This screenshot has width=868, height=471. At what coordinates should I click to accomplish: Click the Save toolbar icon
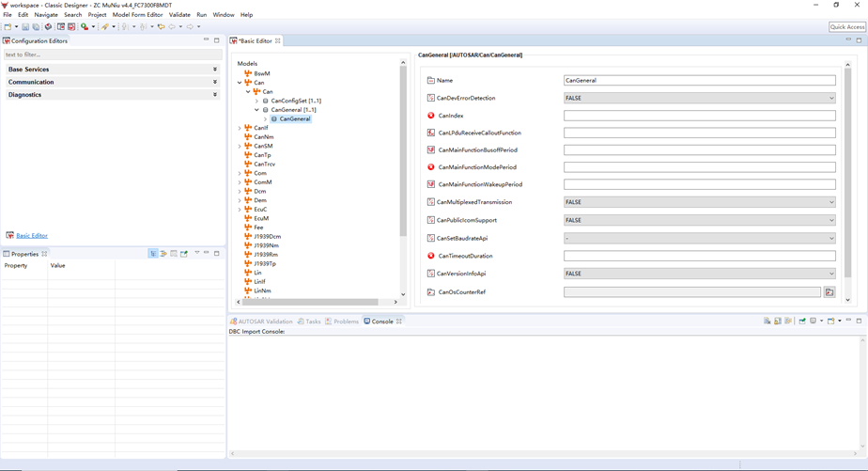click(25, 26)
